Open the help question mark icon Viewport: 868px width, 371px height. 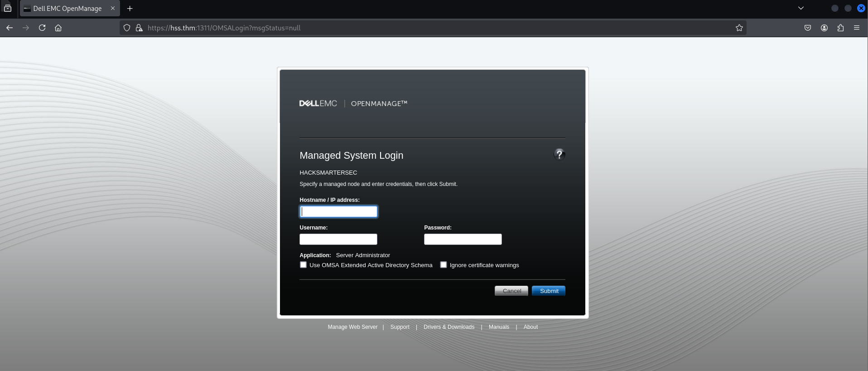click(x=559, y=155)
